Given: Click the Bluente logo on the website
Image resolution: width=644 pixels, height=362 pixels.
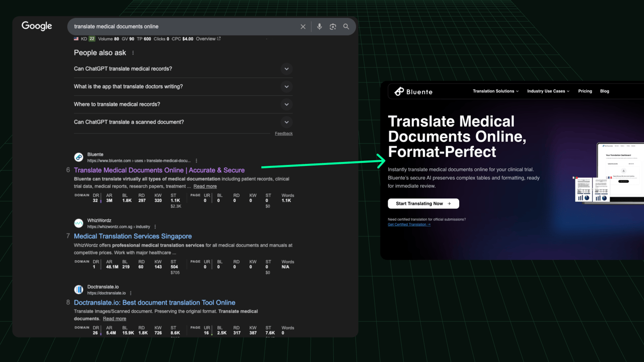Looking at the screenshot, I should tap(413, 91).
